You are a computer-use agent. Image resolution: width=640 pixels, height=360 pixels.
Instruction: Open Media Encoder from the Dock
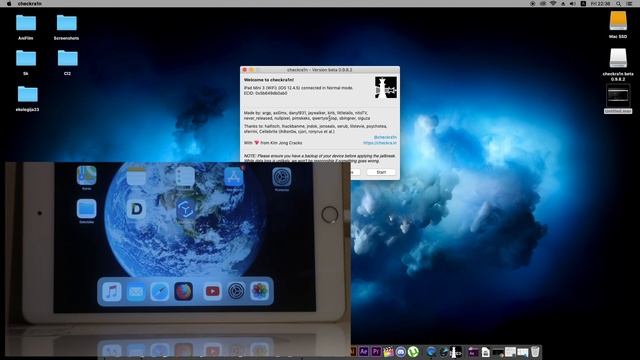tap(473, 351)
